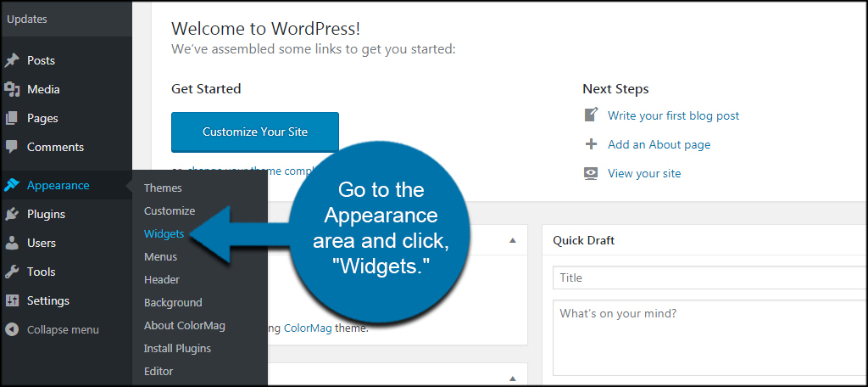This screenshot has width=868, height=387.
Task: Click the Appearance paintbrush icon
Action: (12, 185)
